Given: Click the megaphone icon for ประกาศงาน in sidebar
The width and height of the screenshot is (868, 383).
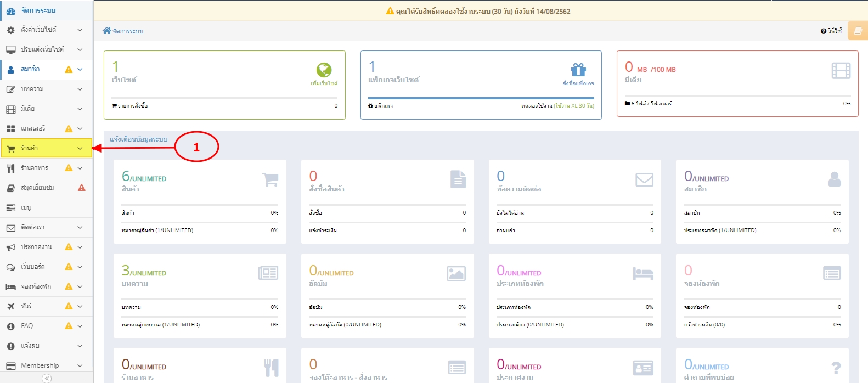Looking at the screenshot, I should [10, 247].
